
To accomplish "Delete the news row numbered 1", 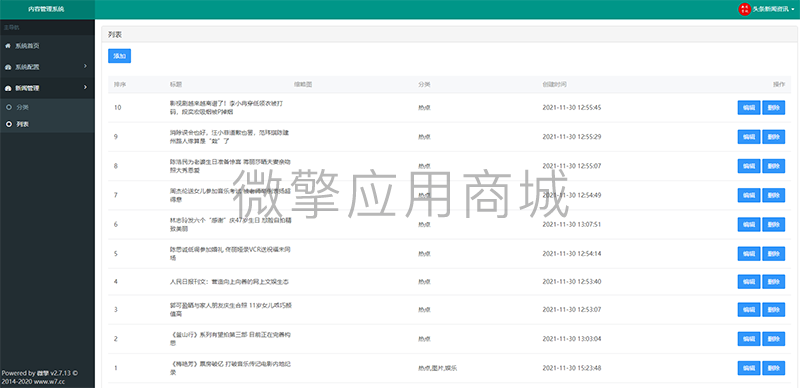I will pos(773,368).
